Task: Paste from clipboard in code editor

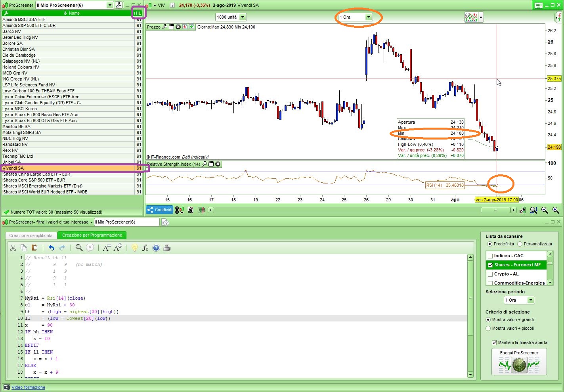Action: (34, 248)
